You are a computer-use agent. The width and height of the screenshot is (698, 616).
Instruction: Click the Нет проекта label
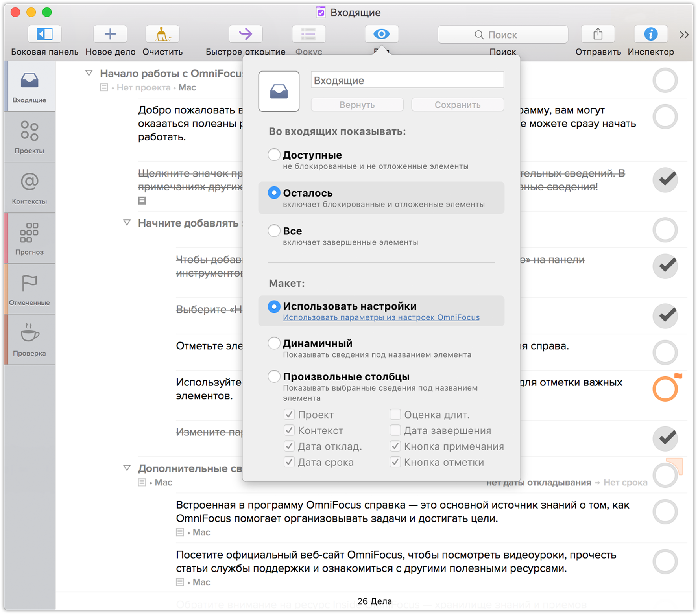point(144,87)
